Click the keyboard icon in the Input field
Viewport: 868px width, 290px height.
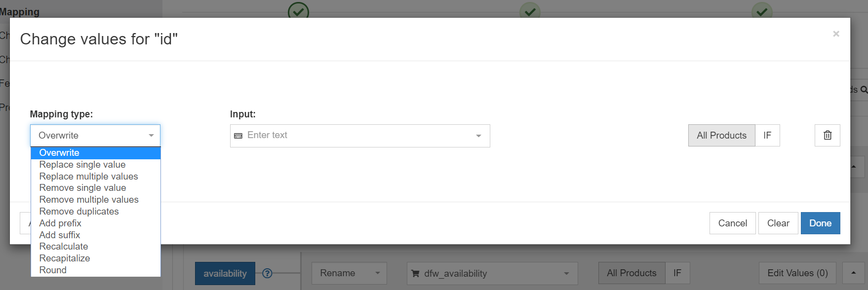(238, 136)
